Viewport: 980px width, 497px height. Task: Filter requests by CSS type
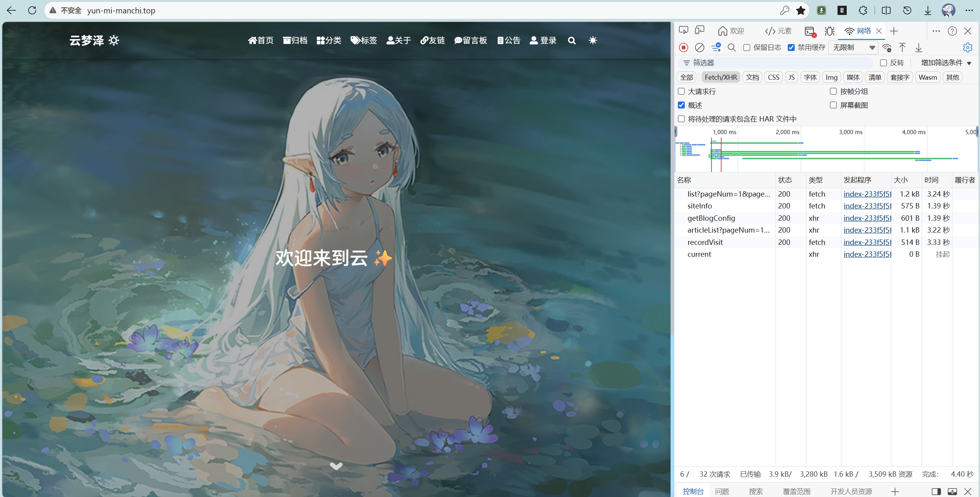[x=774, y=77]
